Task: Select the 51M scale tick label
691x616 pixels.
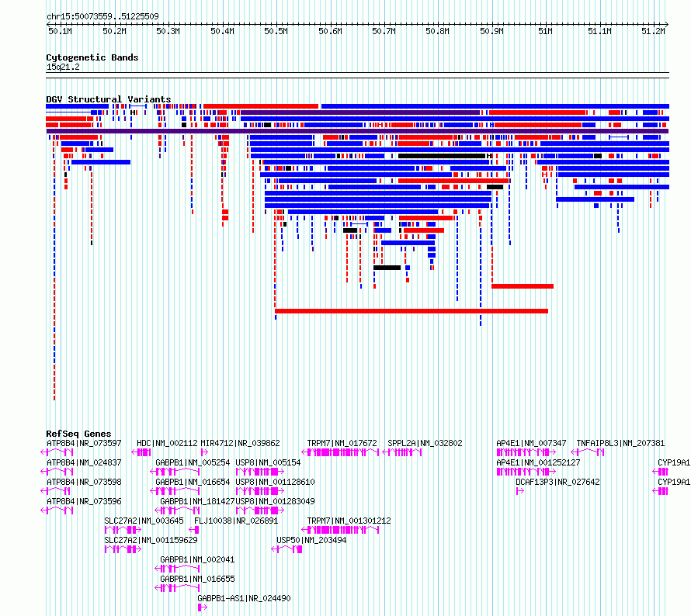Action: pyautogui.click(x=546, y=31)
